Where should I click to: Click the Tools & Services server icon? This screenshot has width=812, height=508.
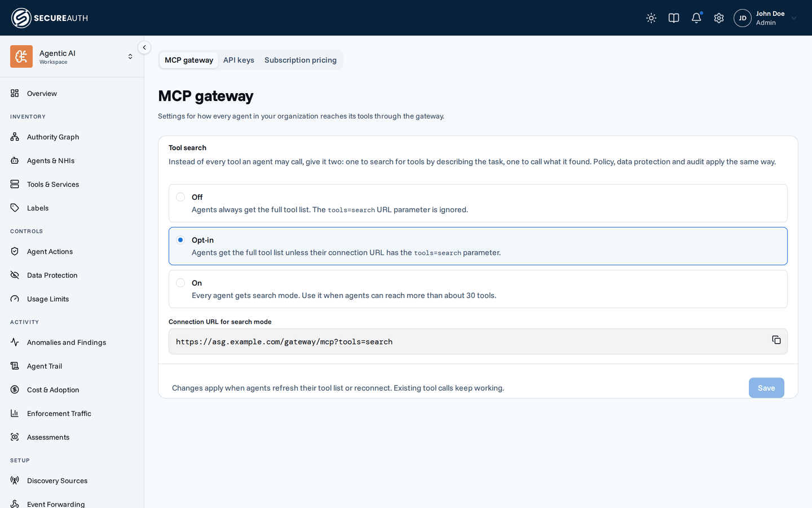coord(15,184)
